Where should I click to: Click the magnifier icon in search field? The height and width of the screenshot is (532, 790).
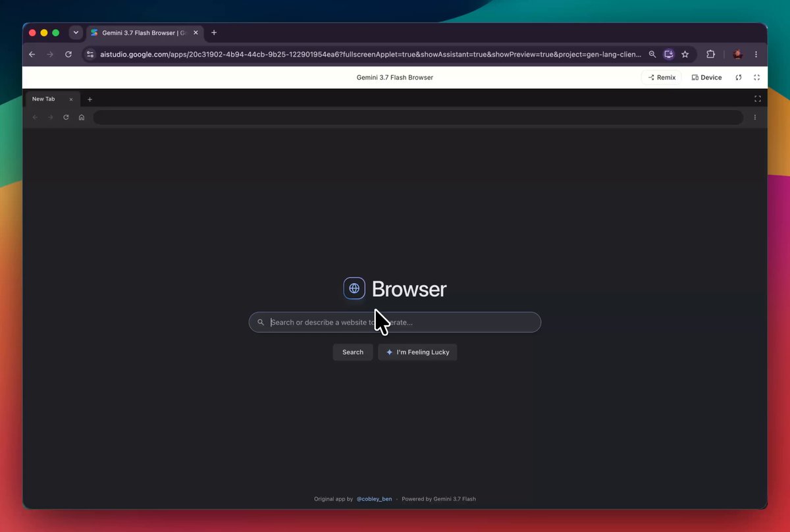pyautogui.click(x=261, y=323)
